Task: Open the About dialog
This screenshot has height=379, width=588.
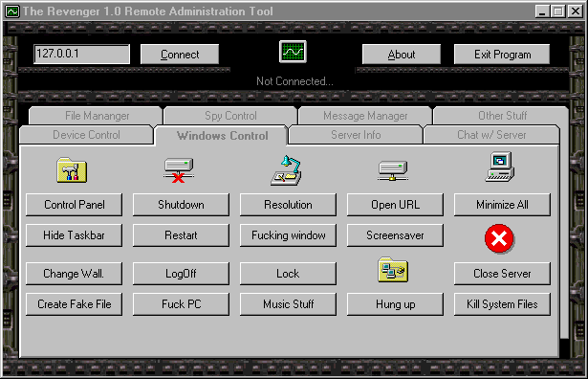Action: [402, 55]
